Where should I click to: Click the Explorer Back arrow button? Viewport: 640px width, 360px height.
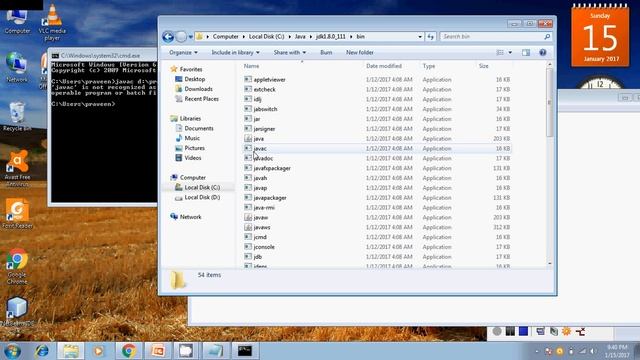tap(168, 37)
